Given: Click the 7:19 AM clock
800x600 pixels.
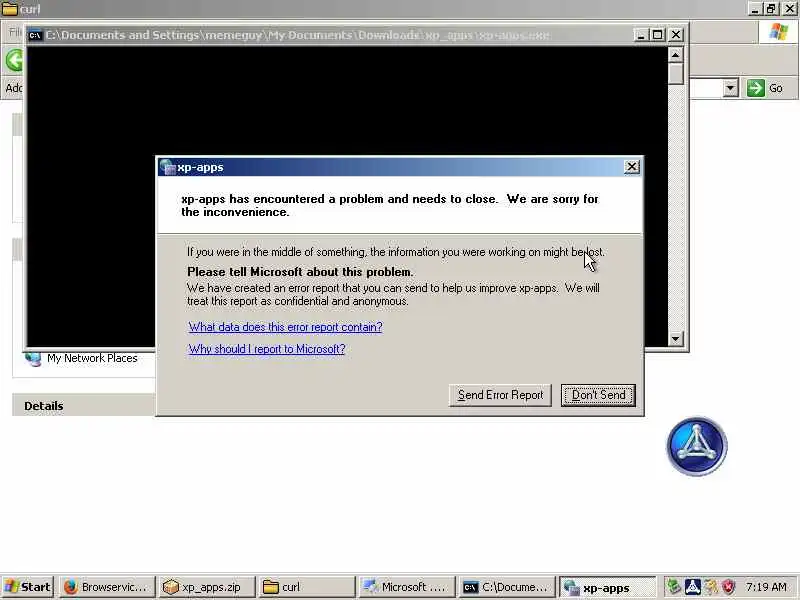Looking at the screenshot, I should (x=766, y=587).
